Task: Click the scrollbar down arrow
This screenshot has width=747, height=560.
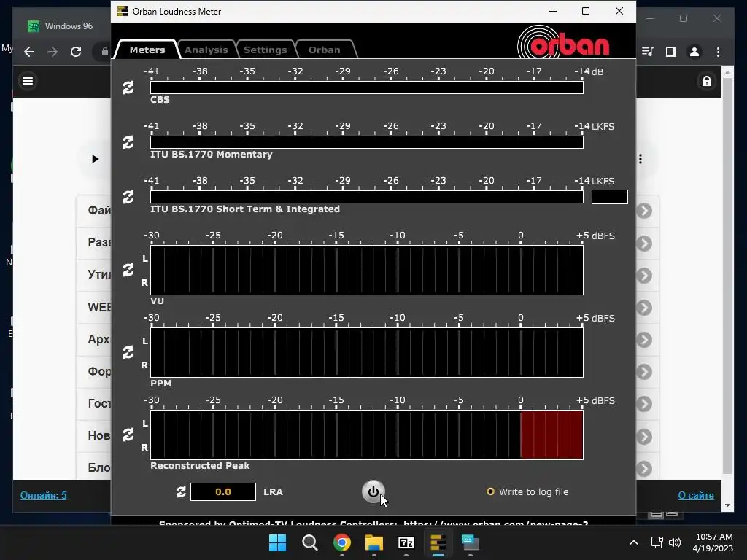Action: point(727,505)
